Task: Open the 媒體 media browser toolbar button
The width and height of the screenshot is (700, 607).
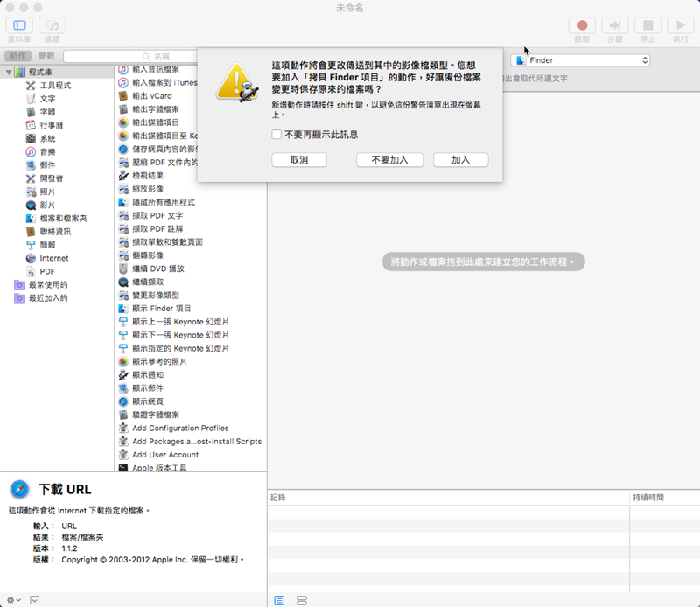Action: (x=52, y=25)
